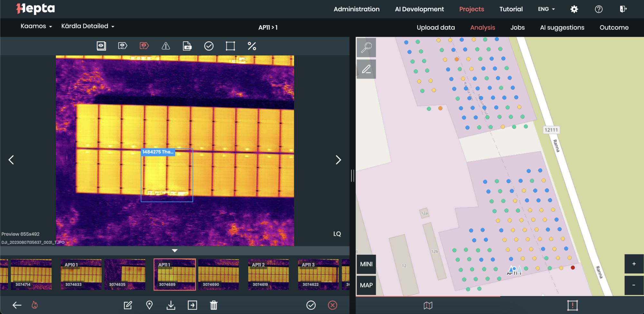Click the warning triangle icon in toolbar

(x=166, y=46)
